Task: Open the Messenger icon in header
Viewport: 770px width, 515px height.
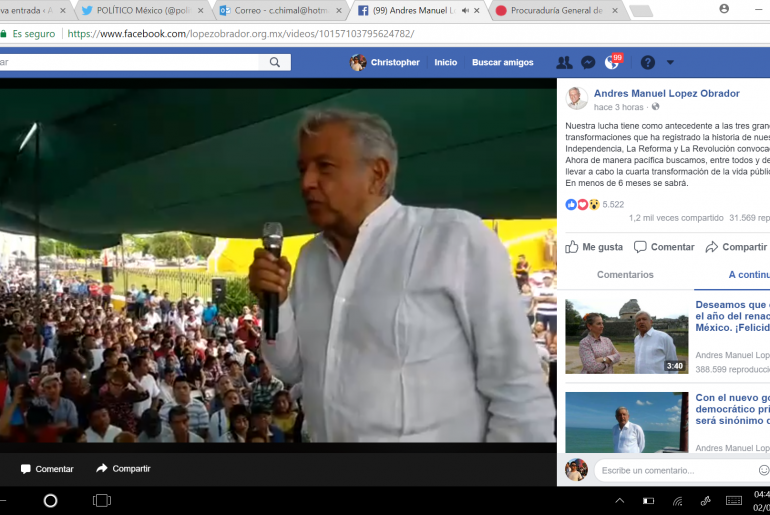Action: pos(588,62)
